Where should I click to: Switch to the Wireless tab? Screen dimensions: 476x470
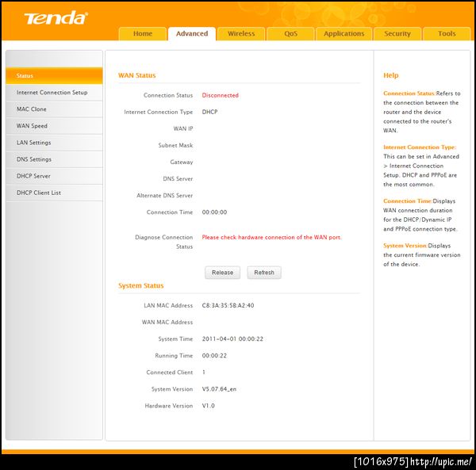click(x=241, y=33)
